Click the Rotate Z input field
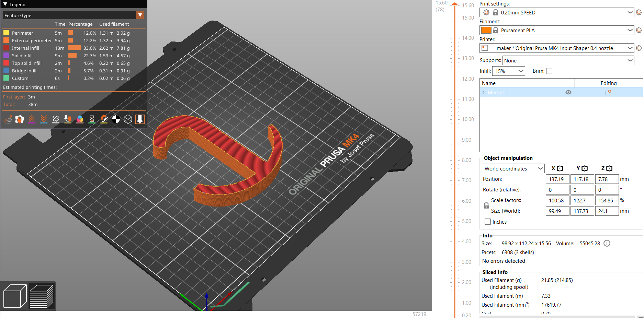 (607, 190)
